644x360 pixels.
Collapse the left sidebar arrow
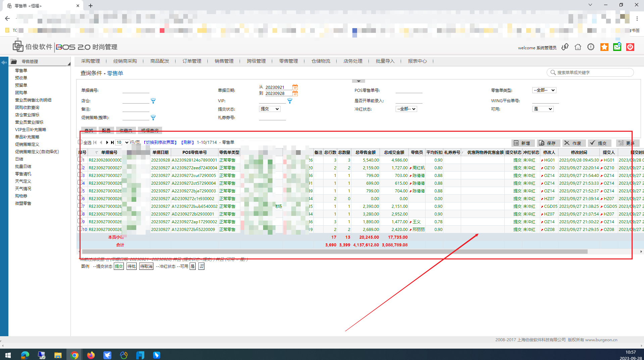pos(4,62)
